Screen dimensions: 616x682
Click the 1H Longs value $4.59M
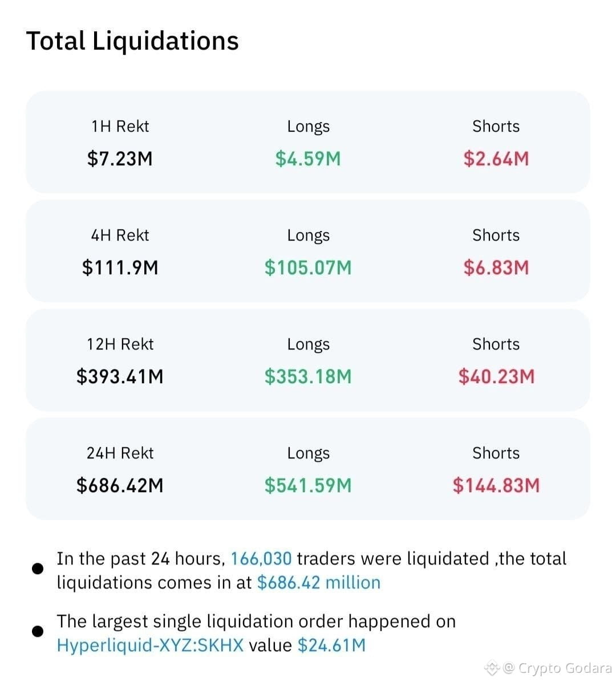click(x=308, y=159)
